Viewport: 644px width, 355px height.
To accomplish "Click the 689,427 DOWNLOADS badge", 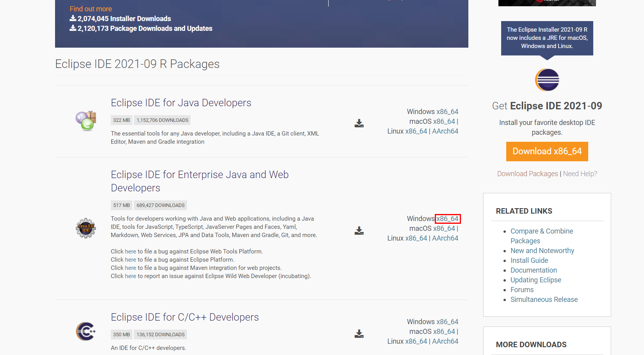I will pos(160,205).
